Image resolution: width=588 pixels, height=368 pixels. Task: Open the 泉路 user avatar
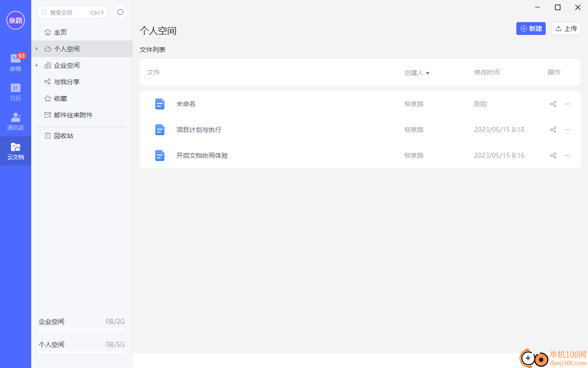click(x=16, y=20)
